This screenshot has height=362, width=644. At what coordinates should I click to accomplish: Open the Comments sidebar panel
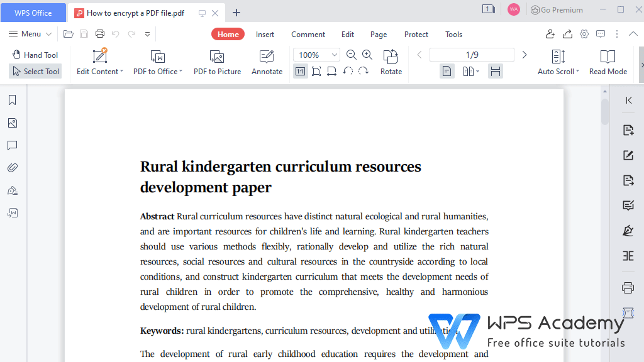(x=13, y=145)
